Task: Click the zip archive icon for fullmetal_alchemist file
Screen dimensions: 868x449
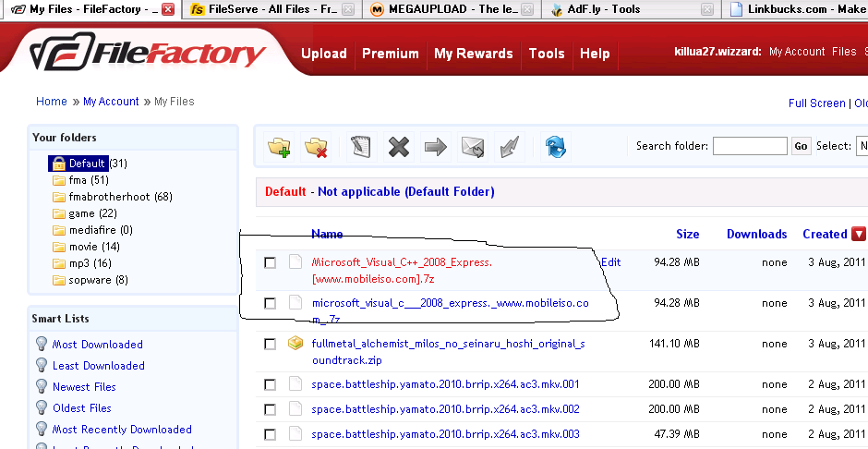Action: [x=295, y=344]
